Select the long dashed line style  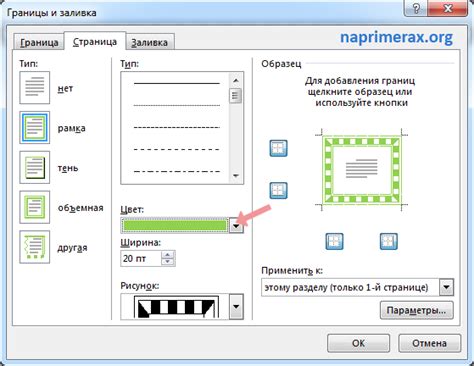pyautogui.click(x=177, y=149)
